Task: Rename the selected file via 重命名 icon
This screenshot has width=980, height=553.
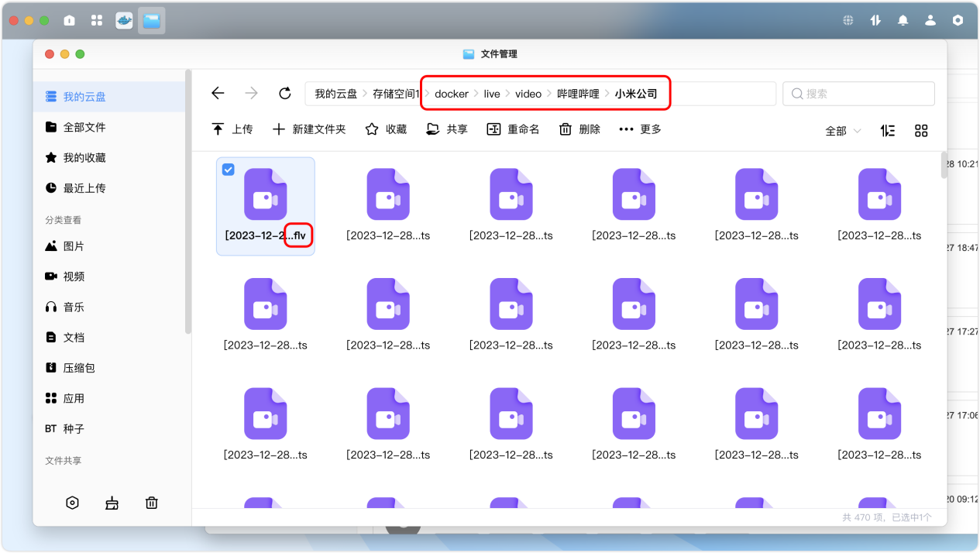Action: pos(493,129)
